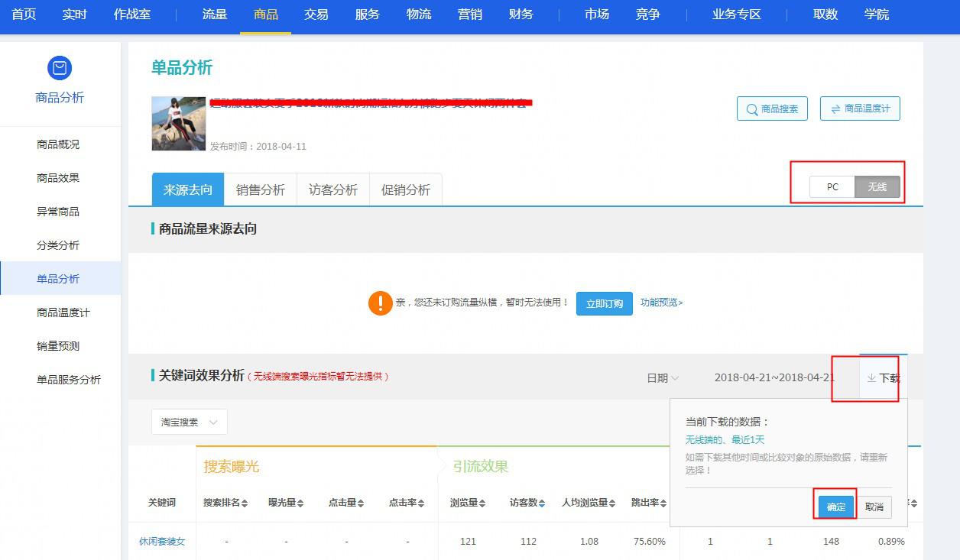Click the magnifier icon in 商品搜索 button

751,108
